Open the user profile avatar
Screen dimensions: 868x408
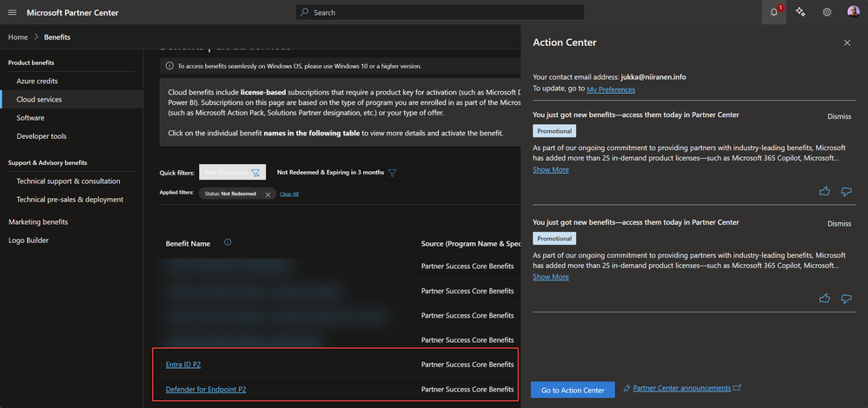point(853,12)
